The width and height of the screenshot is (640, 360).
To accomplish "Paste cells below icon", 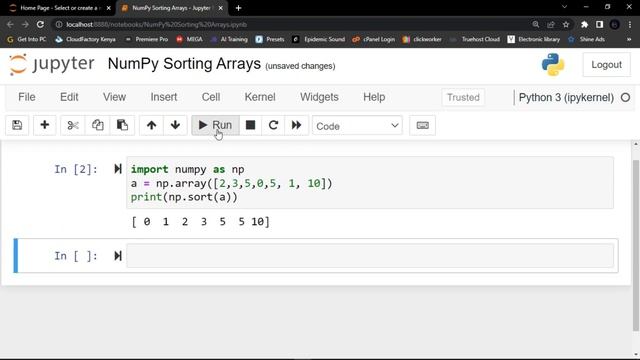I will (122, 125).
